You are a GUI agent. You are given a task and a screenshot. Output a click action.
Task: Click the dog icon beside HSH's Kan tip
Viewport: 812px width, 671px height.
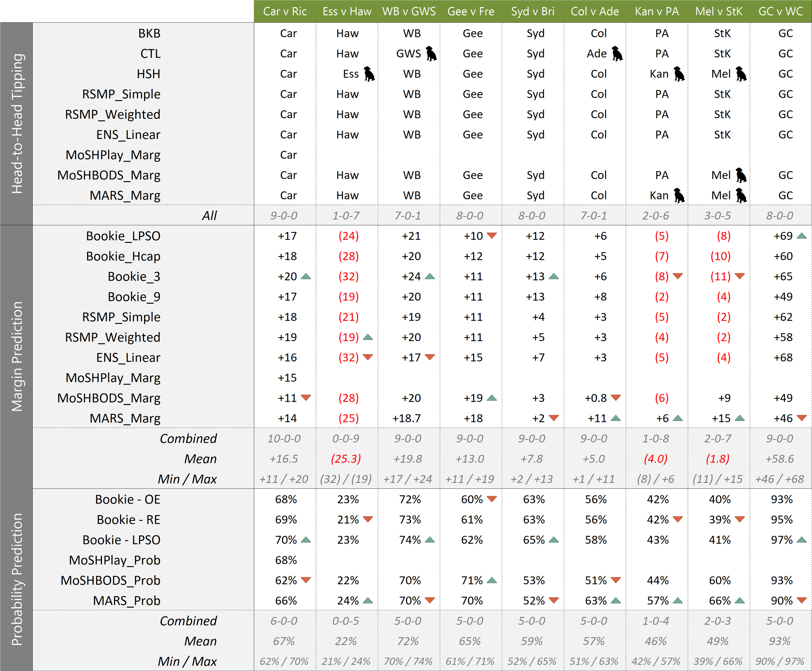[x=679, y=74]
